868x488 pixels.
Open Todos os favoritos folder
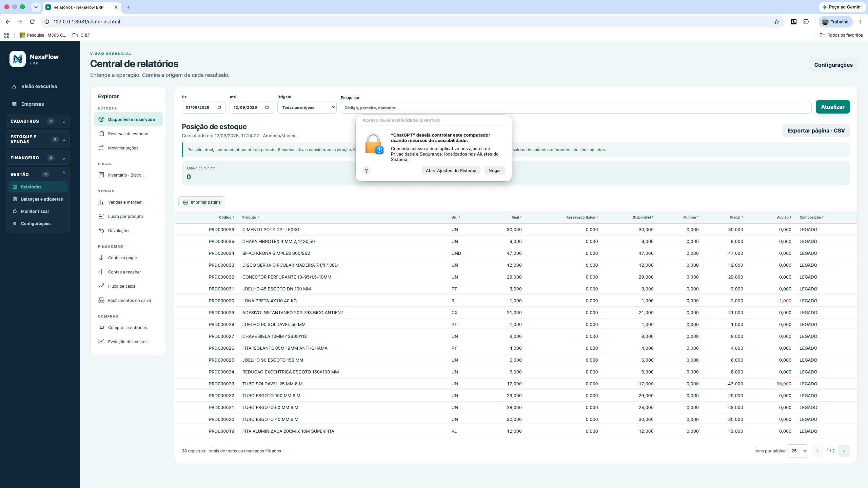841,35
